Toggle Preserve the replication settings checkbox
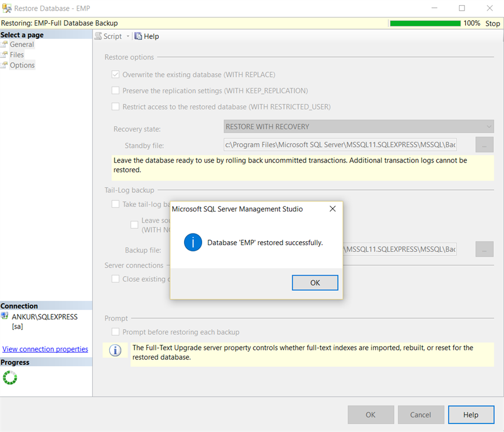504x432 pixels. [x=115, y=91]
